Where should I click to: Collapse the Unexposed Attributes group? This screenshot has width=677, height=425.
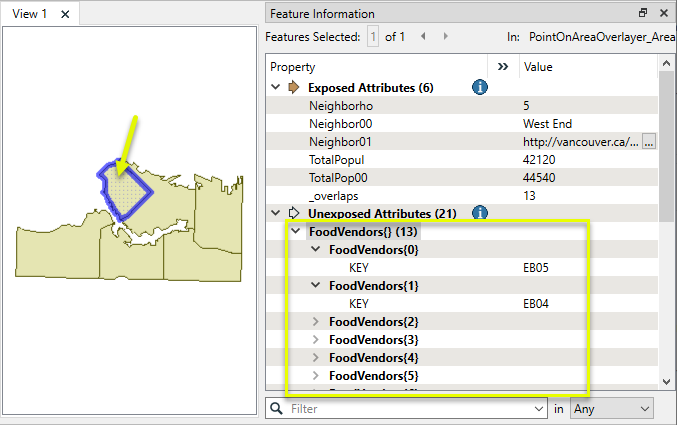(x=276, y=213)
